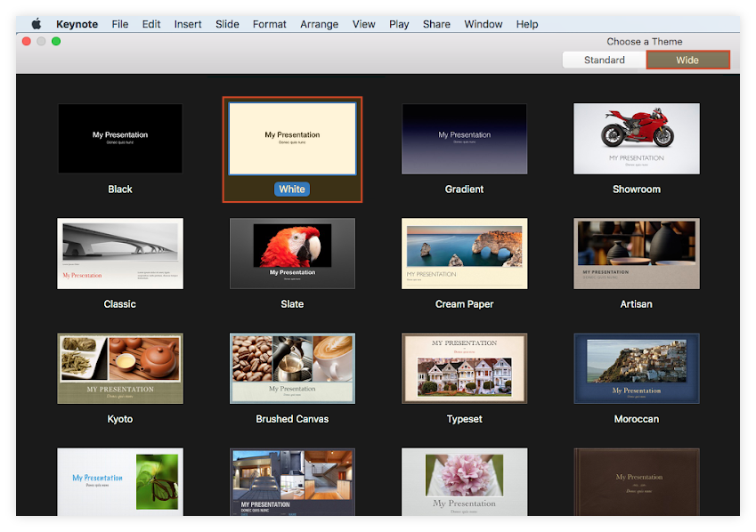Image resolution: width=756 pixels, height=532 pixels.
Task: Open the Slide menu
Action: pyautogui.click(x=227, y=24)
